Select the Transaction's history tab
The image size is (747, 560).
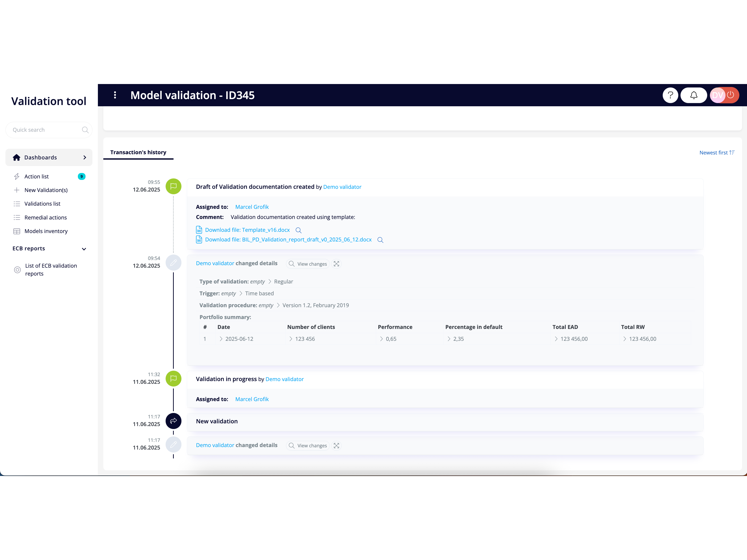[138, 152]
